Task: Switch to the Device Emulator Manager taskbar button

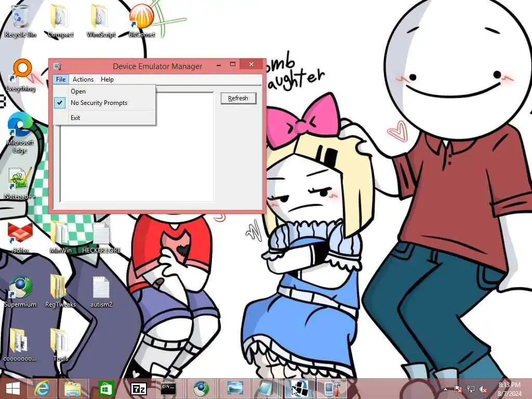Action: pyautogui.click(x=332, y=389)
